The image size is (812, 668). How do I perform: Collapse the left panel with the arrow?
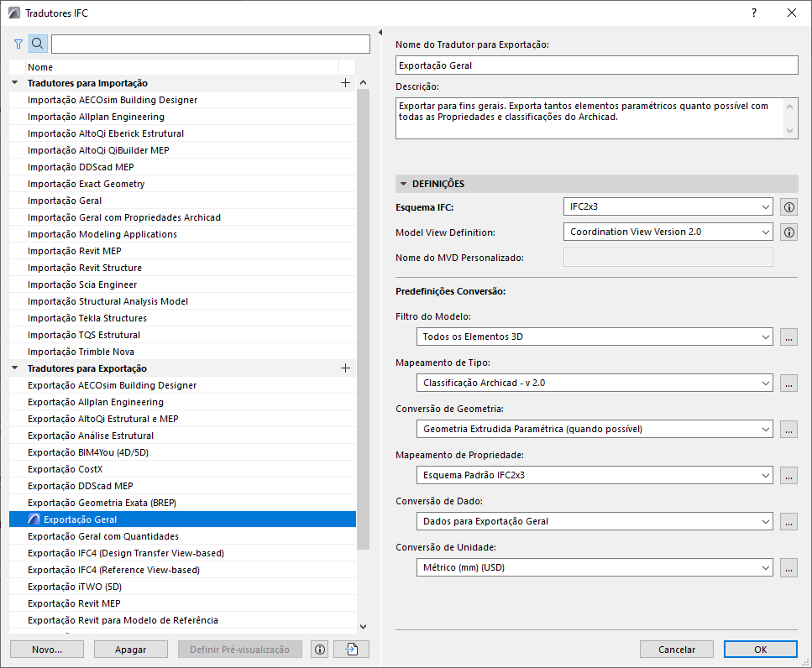point(380,34)
